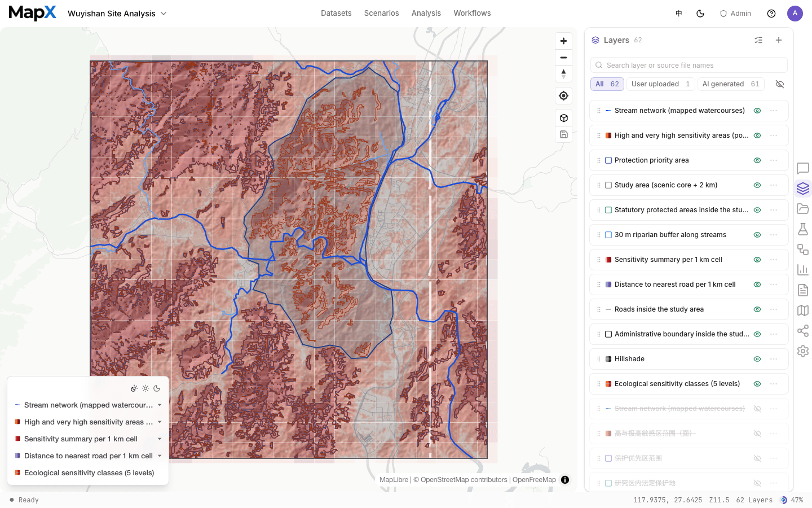Viewport: 812px width, 508px height.
Task: Expand Sensitivity summary per 1 km legend
Action: (160, 439)
